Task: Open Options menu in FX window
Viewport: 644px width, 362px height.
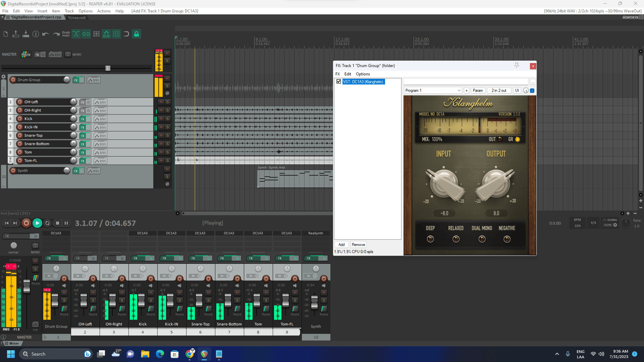Action: coord(363,74)
